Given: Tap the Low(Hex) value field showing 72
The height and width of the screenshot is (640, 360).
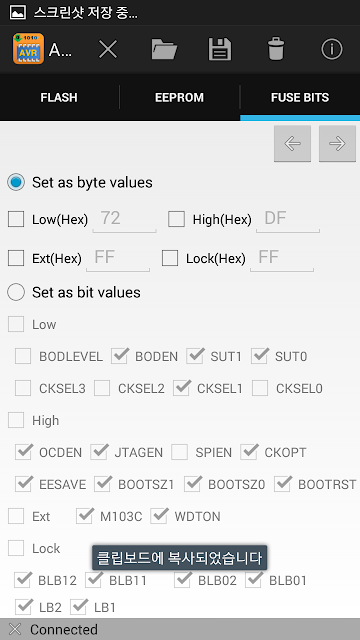Looking at the screenshot, I should coord(124,220).
